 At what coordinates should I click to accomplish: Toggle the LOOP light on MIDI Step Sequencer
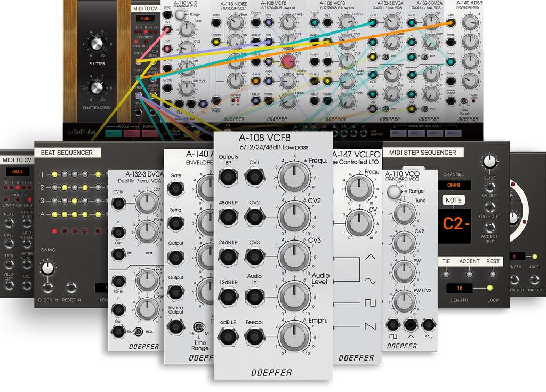(x=490, y=287)
